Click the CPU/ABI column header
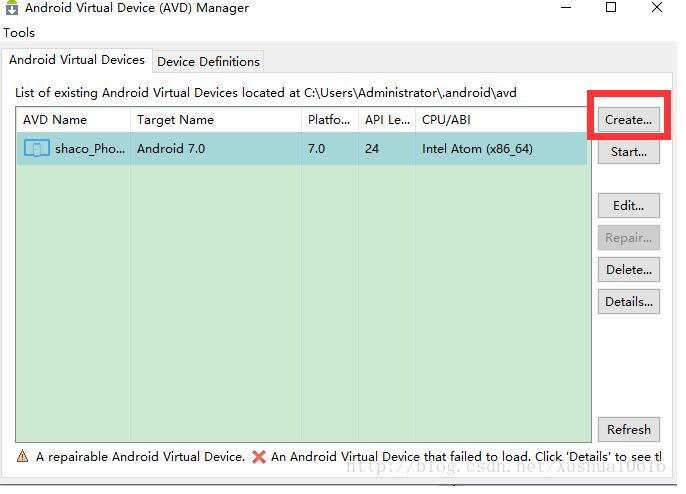686x494 pixels. (501, 120)
